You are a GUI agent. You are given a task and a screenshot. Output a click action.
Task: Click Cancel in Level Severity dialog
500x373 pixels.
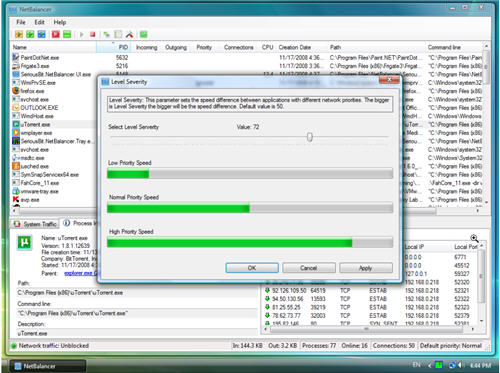click(309, 268)
